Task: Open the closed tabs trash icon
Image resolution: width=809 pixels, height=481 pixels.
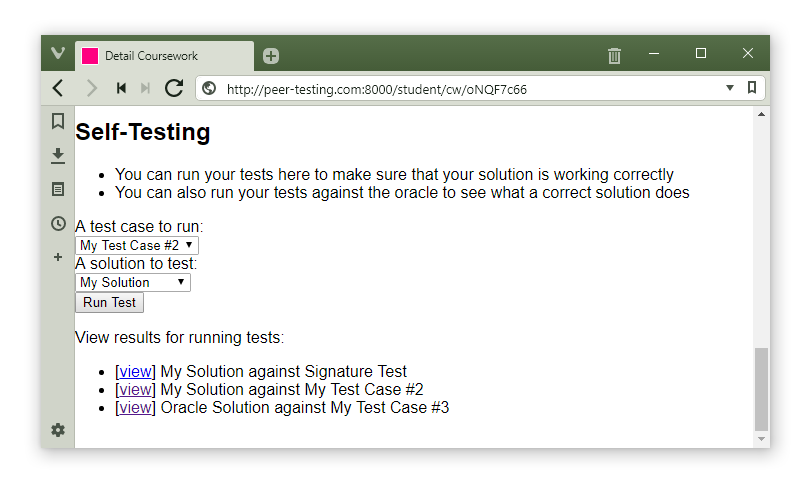Action: [614, 56]
